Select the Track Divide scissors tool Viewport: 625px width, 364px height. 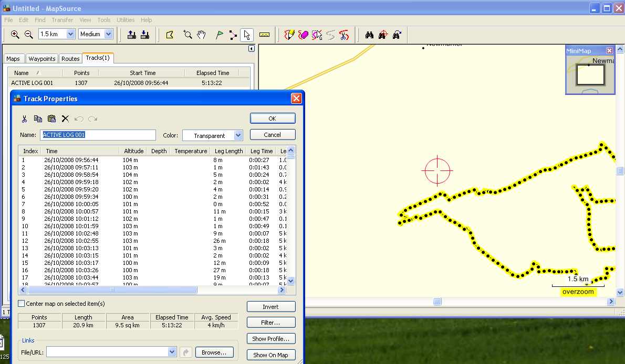(x=344, y=35)
